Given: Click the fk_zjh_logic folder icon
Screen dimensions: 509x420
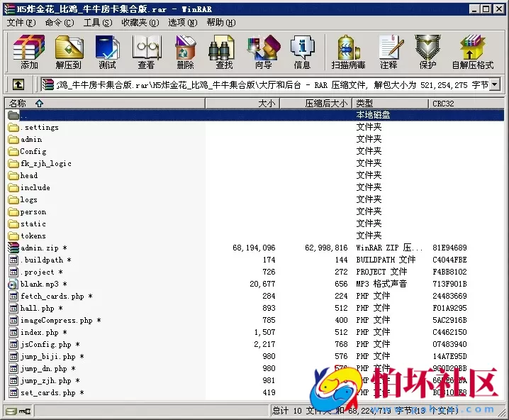Looking at the screenshot, I should tap(13, 163).
